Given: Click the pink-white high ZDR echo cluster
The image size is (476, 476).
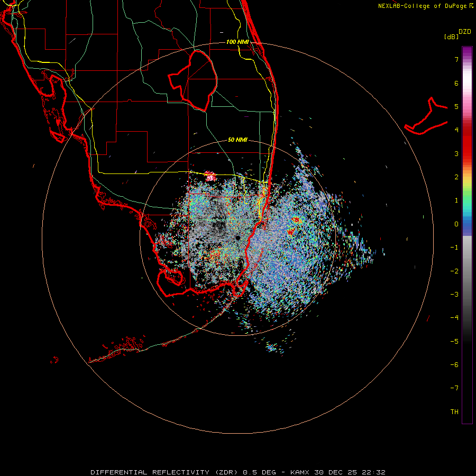Looking at the screenshot, I should coord(210,176).
